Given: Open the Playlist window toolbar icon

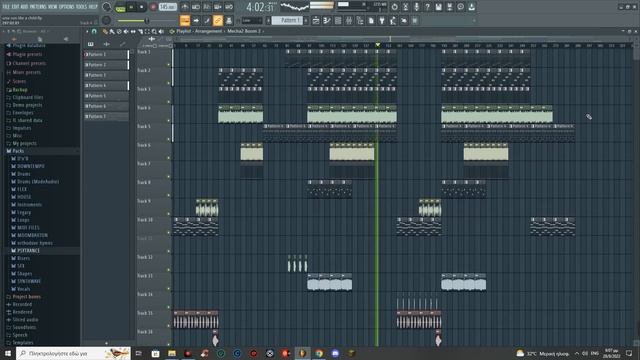Looking at the screenshot, I should (x=316, y=20).
